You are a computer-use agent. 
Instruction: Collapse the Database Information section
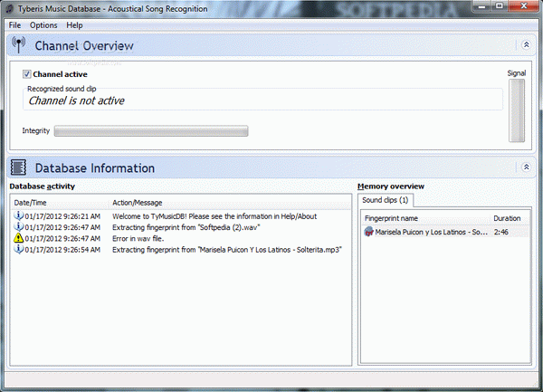pyautogui.click(x=526, y=167)
